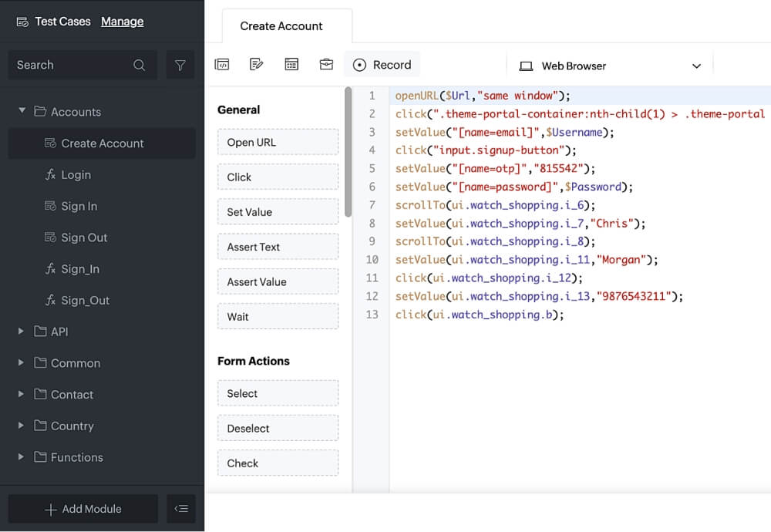Open the data table icon in toolbar
This screenshot has width=771, height=532.
coord(291,66)
